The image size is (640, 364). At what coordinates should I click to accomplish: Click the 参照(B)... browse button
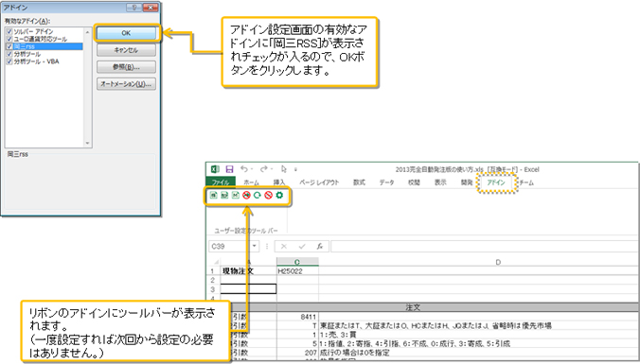126,67
